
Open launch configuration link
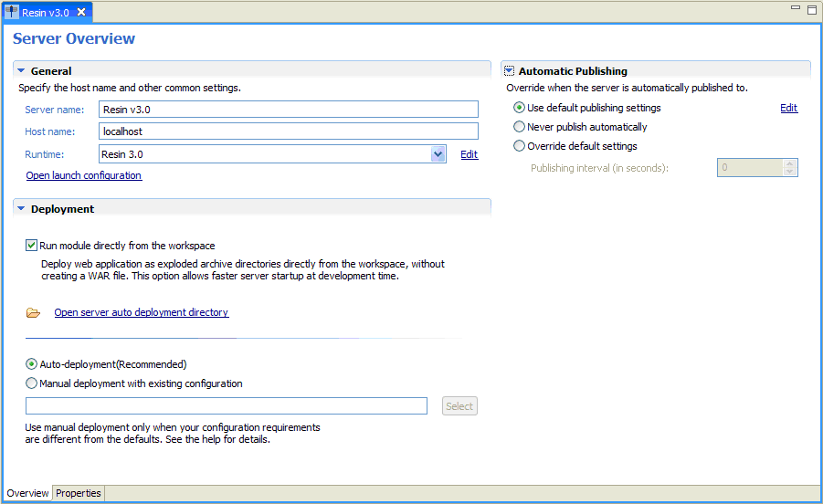[x=83, y=175]
